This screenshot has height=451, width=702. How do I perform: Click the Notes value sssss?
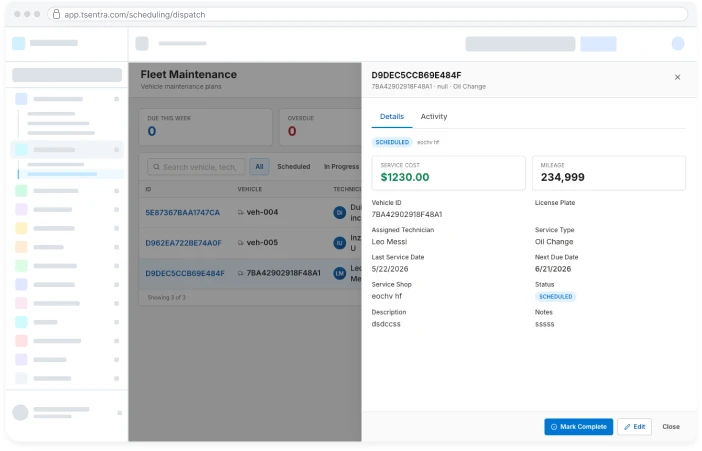(544, 324)
